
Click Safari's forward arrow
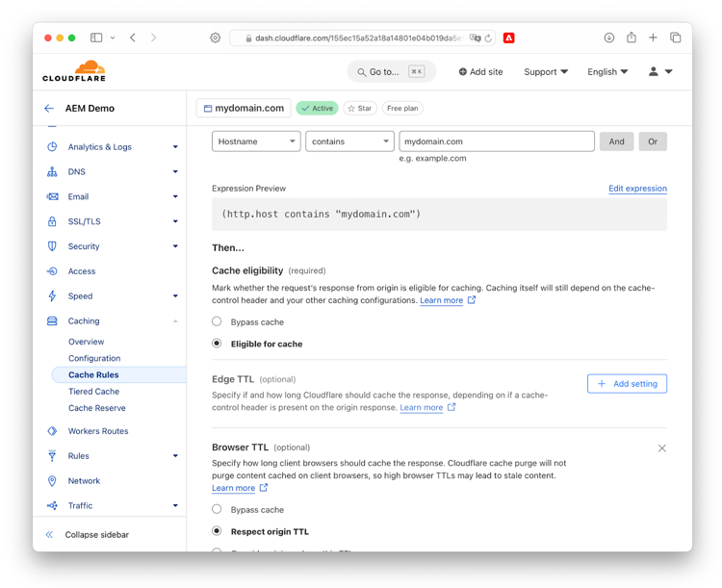pos(153,38)
